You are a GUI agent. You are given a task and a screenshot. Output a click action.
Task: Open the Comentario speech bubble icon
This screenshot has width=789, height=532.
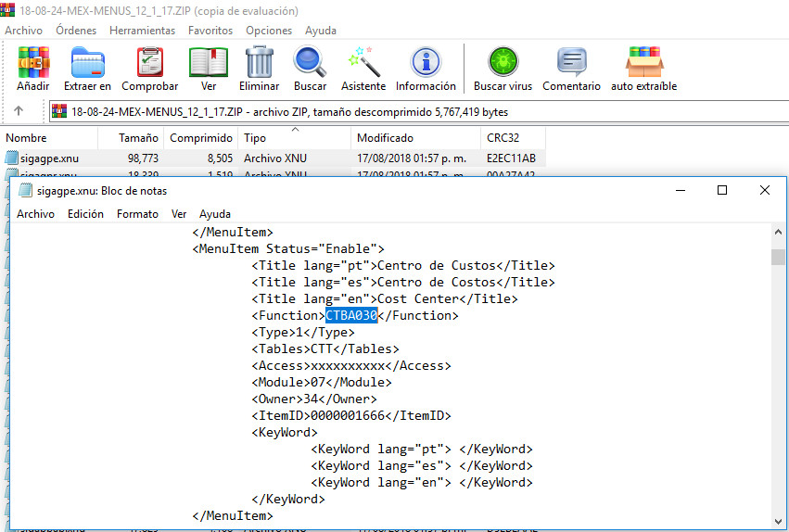point(572,62)
